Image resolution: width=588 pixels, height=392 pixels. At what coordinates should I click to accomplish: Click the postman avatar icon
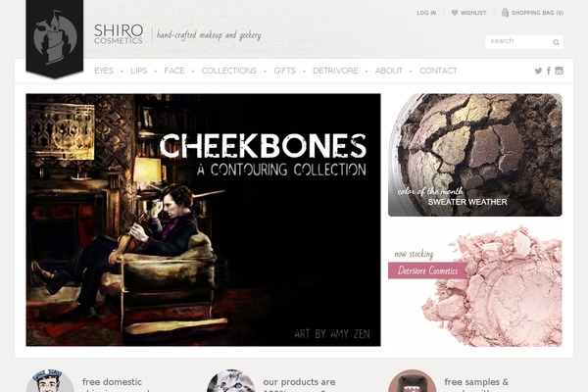pos(50,381)
